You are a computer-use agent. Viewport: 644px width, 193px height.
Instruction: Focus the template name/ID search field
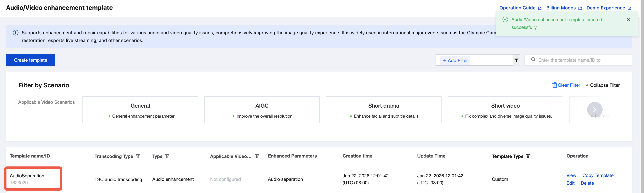pos(583,60)
